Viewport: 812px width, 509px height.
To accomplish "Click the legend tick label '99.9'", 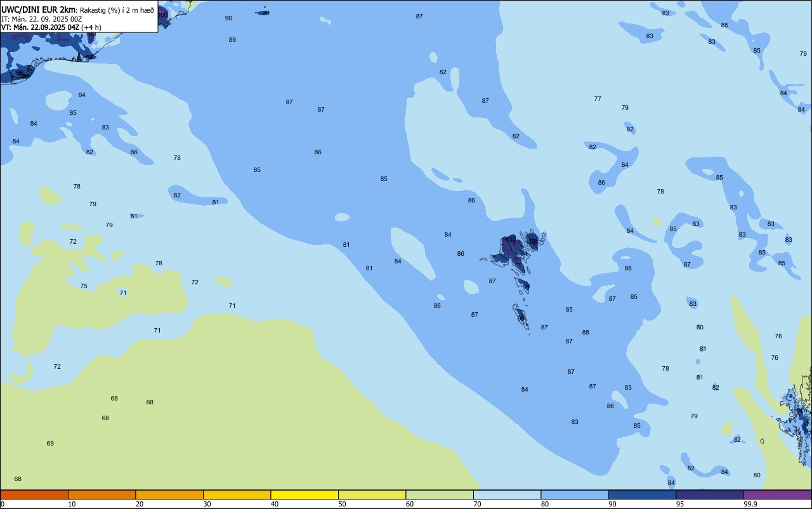I will 750,504.
